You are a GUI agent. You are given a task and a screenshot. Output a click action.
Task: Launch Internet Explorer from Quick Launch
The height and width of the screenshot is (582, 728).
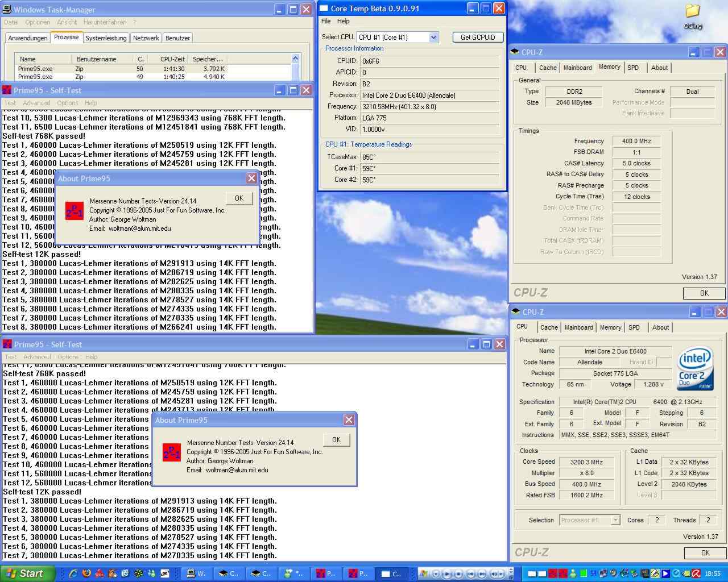tap(74, 573)
